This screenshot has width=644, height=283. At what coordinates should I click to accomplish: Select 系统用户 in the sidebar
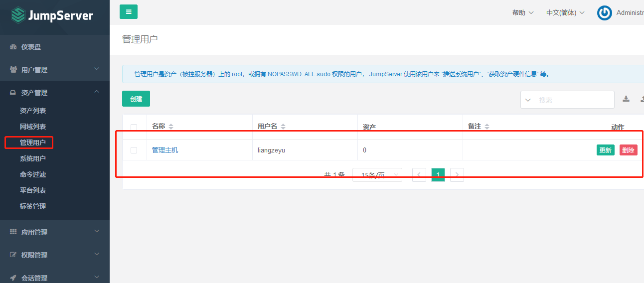33,158
